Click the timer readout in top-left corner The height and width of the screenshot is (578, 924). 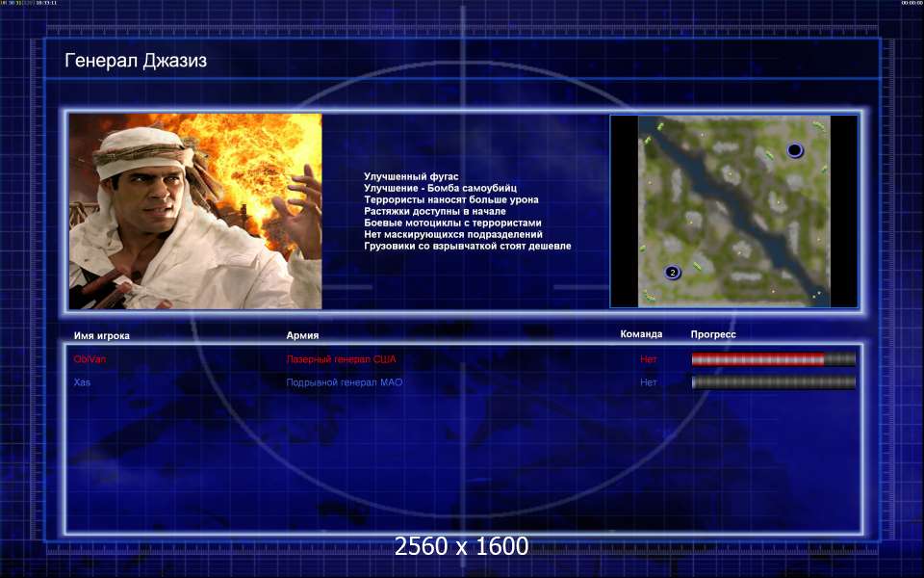pyautogui.click(x=29, y=4)
